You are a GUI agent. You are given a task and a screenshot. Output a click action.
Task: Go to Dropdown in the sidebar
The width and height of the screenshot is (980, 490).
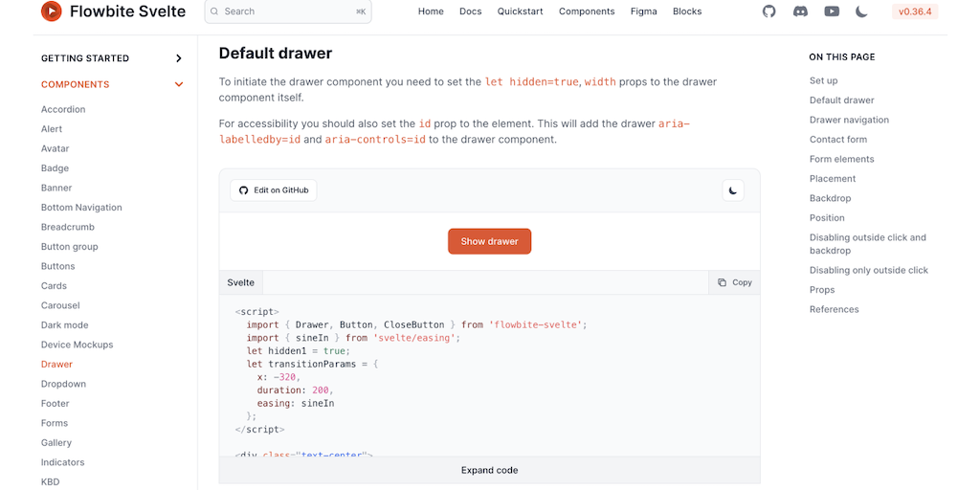click(63, 384)
